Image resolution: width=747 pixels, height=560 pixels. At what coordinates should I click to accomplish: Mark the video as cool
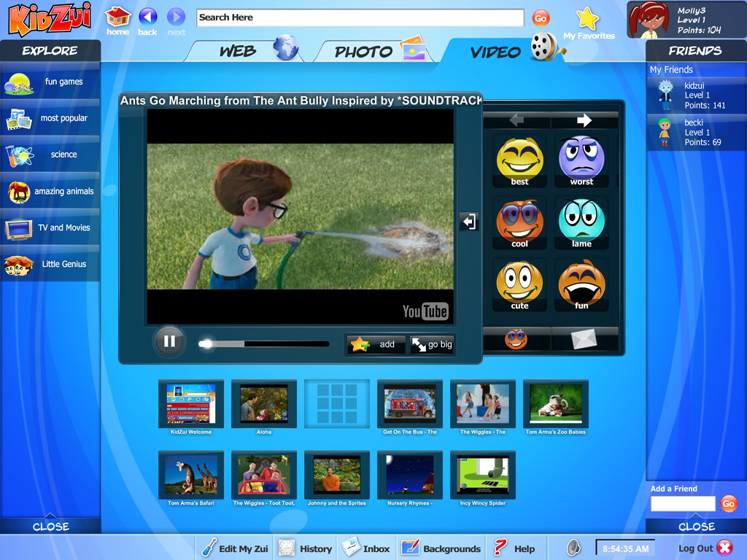pos(519,222)
